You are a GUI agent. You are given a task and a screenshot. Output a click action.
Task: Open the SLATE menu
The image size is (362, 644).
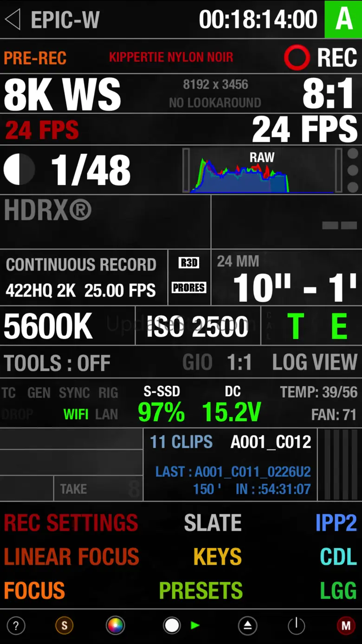point(213,523)
